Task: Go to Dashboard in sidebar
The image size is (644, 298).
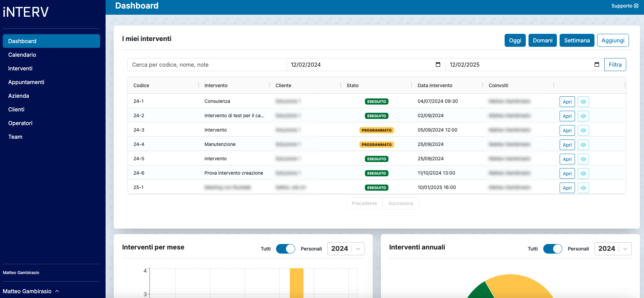Action: coord(51,41)
